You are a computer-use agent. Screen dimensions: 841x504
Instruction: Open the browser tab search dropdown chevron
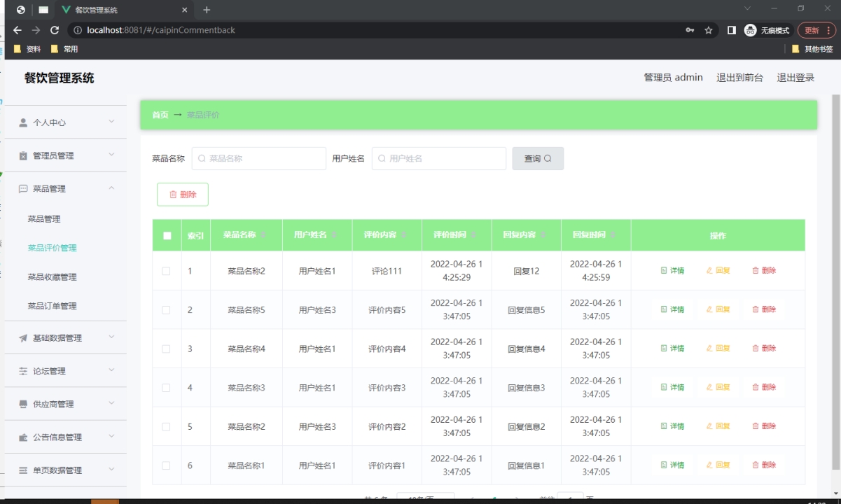tap(747, 8)
